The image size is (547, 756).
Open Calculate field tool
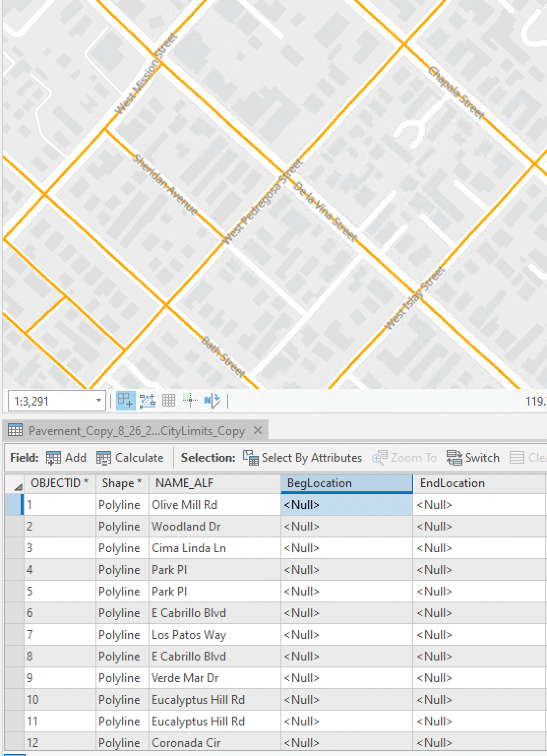point(130,458)
